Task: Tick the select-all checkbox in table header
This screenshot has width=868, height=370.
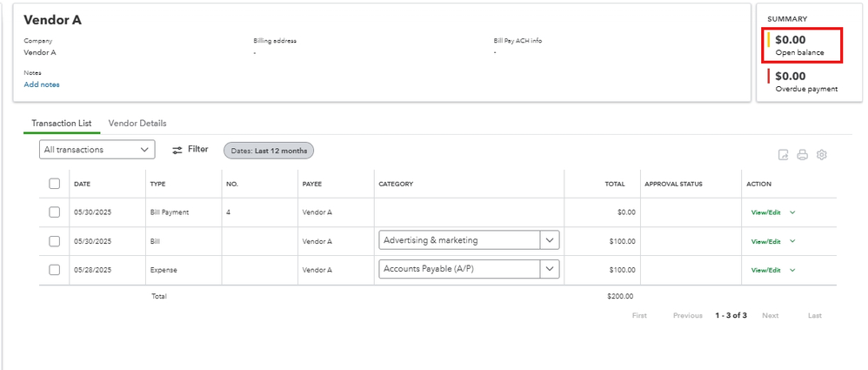Action: (x=55, y=184)
